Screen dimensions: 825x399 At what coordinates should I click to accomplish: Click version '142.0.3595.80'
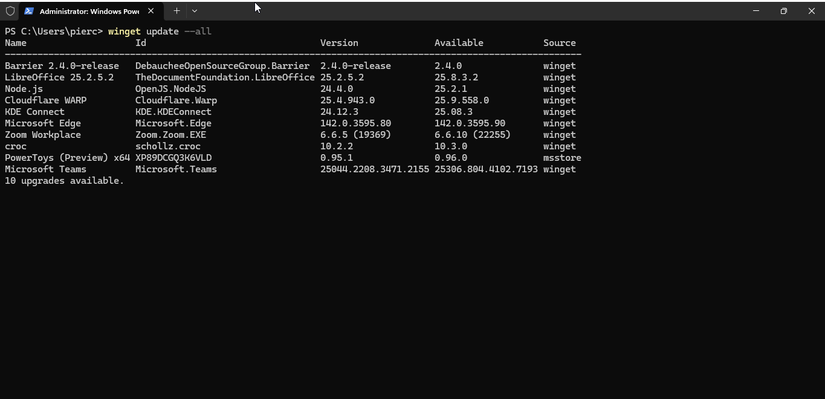356,124
